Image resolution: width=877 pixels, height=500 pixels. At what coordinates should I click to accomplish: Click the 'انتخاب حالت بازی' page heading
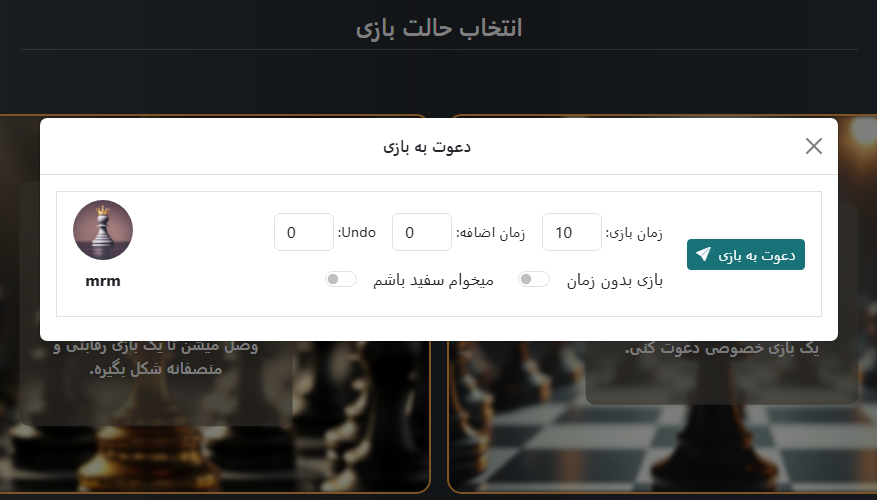click(439, 27)
